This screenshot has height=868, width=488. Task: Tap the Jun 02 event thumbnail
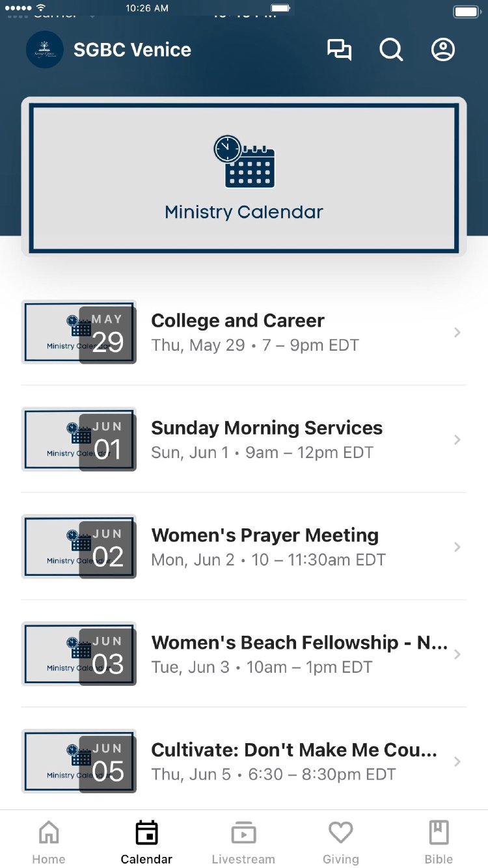(79, 547)
